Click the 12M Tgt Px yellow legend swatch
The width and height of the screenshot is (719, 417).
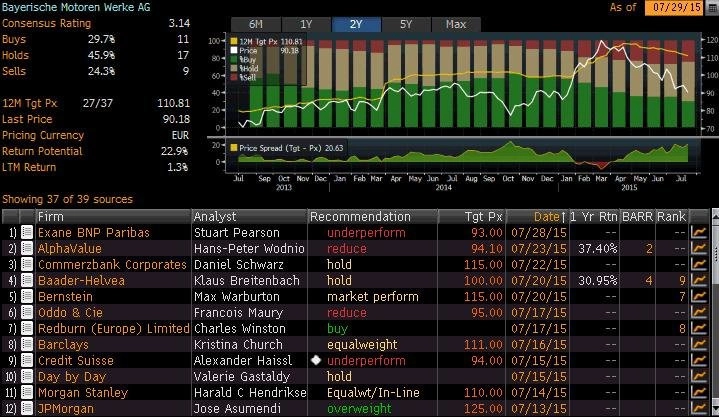[x=233, y=41]
